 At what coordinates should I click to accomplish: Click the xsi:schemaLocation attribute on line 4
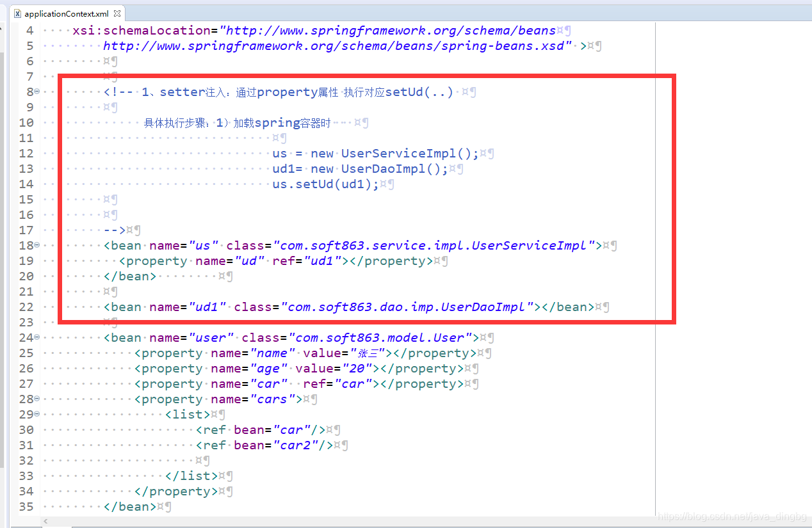142,30
